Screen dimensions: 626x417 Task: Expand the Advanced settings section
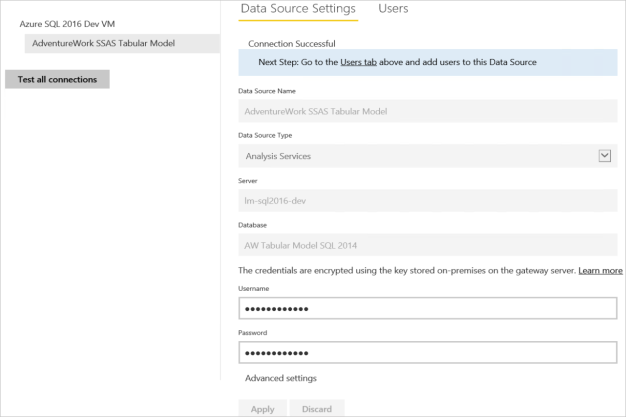tap(281, 378)
